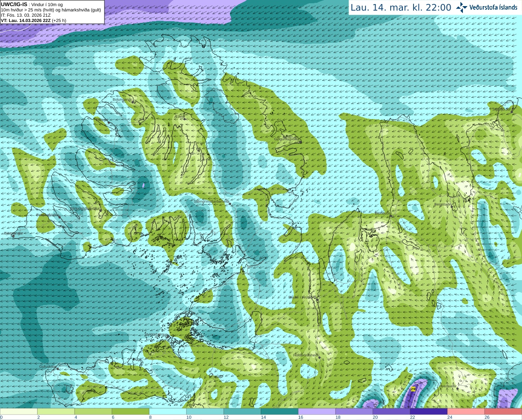
Task: Click the 4–6 m/s green legend swatch
Action: tap(93, 411)
